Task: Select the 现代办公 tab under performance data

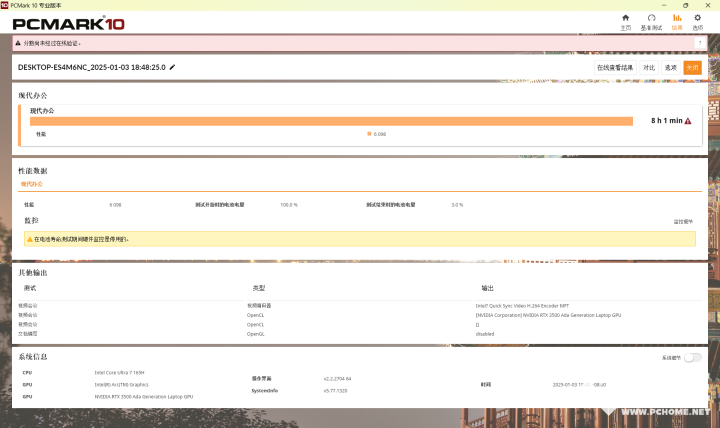Action: click(32, 184)
